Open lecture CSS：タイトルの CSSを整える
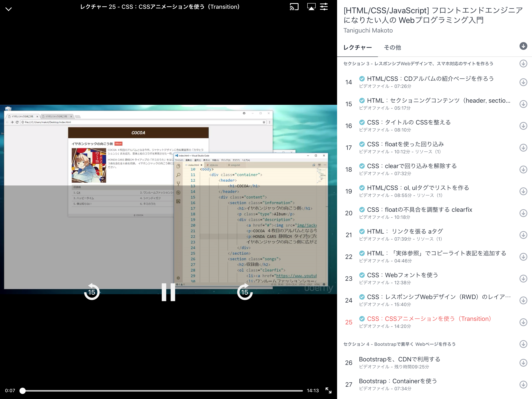The image size is (532, 399). (x=409, y=122)
